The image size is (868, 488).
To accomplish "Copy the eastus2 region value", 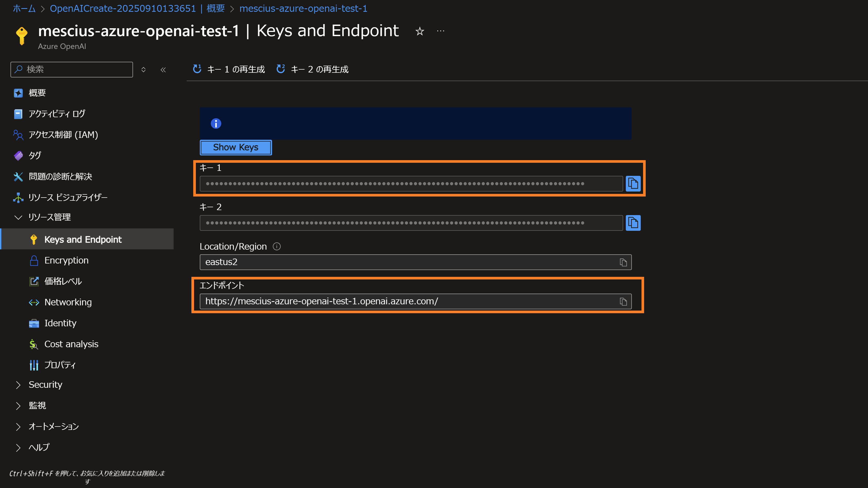I will coord(623,262).
